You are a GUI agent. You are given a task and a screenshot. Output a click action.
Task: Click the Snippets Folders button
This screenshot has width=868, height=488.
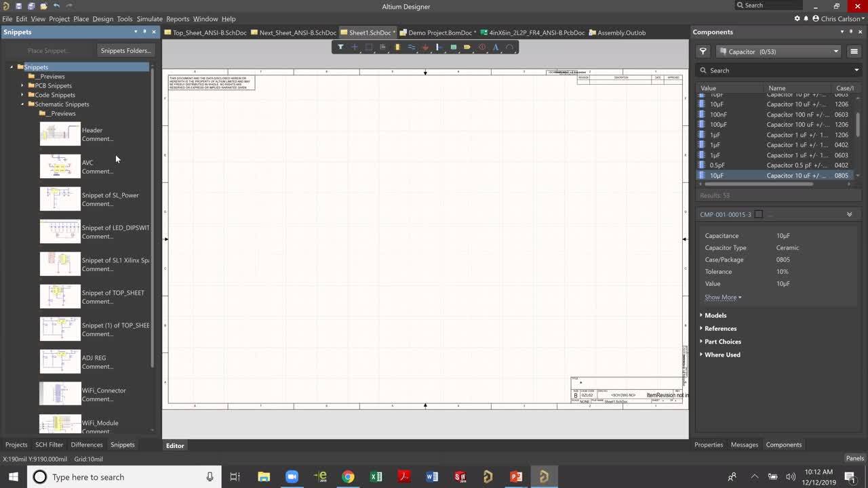(125, 50)
